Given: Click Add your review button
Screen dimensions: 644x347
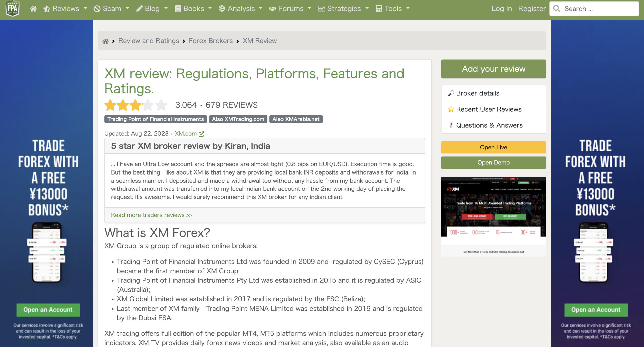Looking at the screenshot, I should [494, 69].
